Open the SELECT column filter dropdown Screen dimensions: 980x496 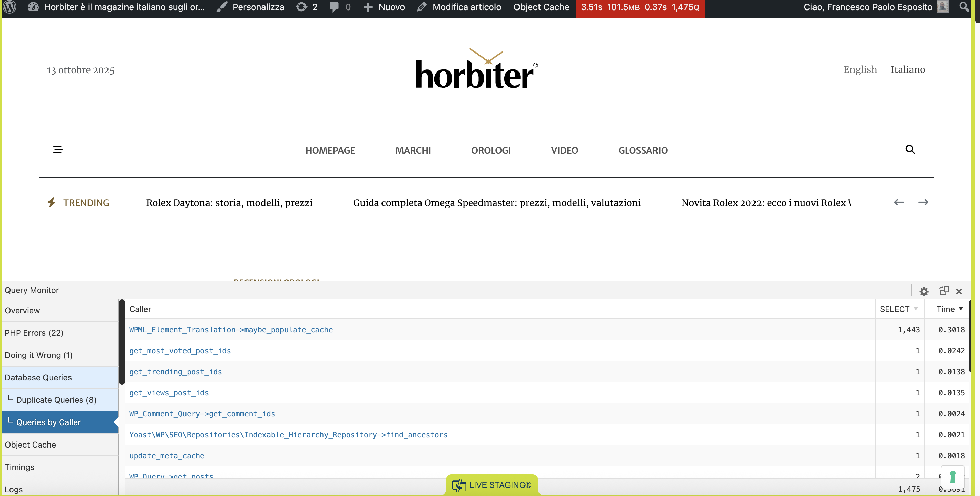click(915, 309)
